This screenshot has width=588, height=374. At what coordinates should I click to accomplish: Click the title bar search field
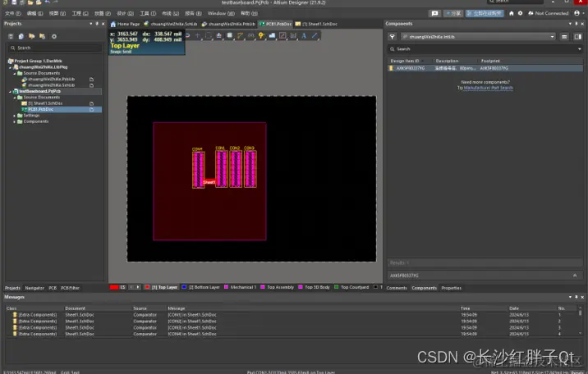click(x=515, y=2)
